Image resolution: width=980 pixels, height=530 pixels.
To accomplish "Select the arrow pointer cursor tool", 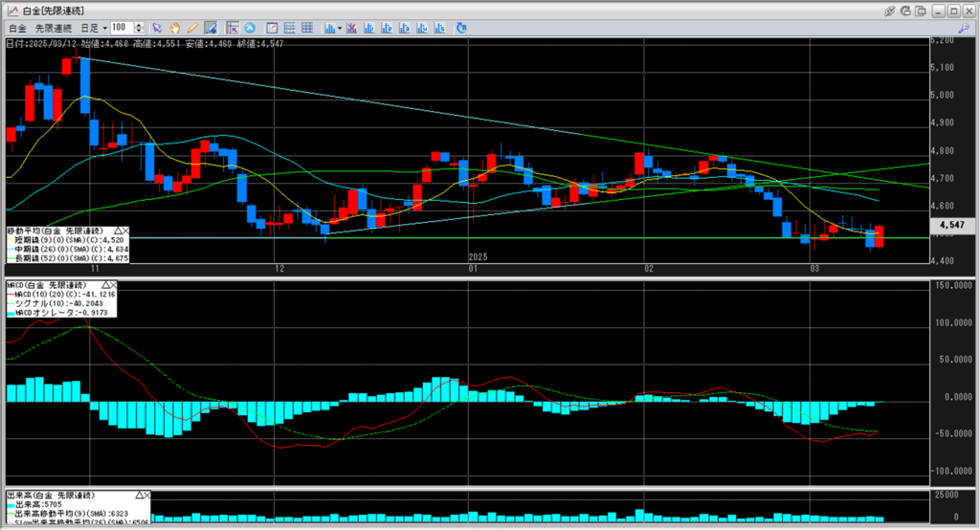I will (x=158, y=28).
